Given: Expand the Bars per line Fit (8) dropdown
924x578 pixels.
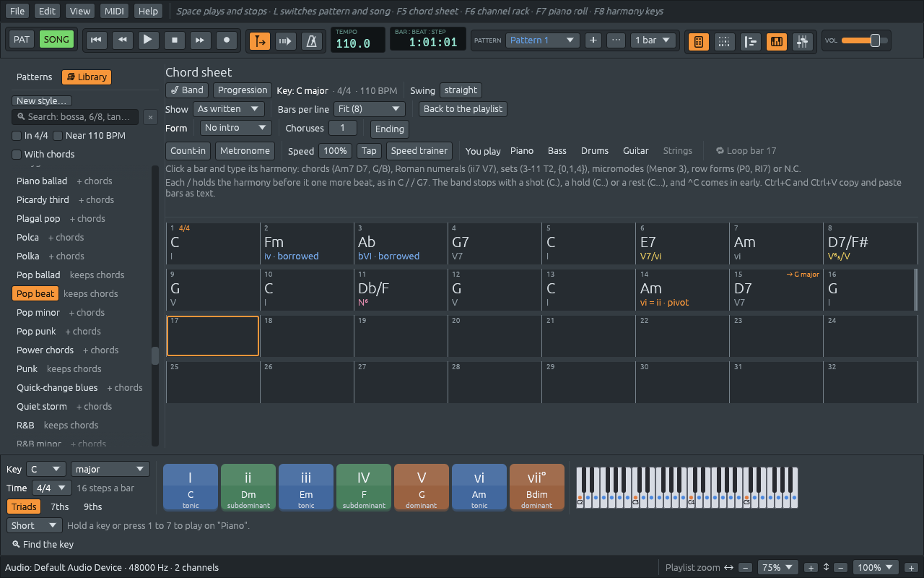Looking at the screenshot, I should pyautogui.click(x=369, y=109).
